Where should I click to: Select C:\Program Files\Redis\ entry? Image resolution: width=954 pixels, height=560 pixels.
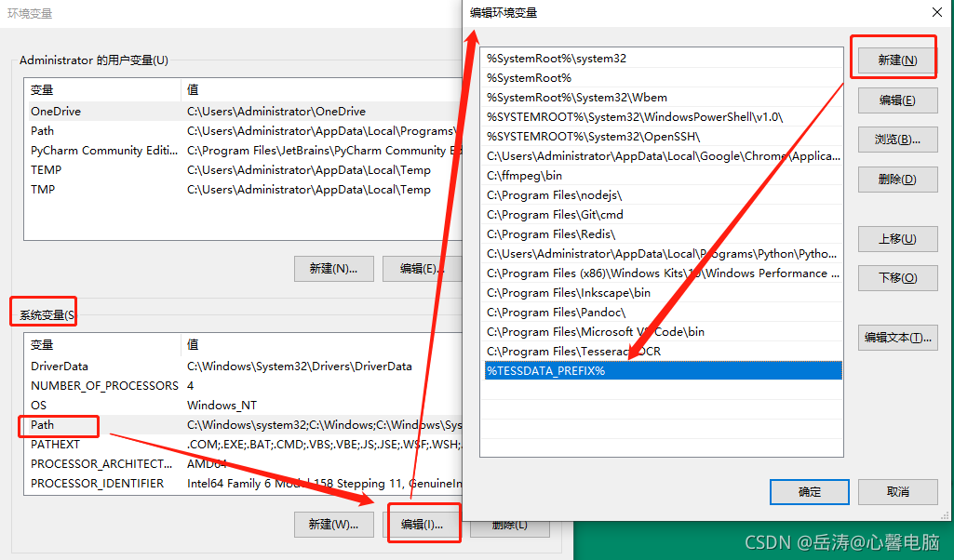(664, 234)
